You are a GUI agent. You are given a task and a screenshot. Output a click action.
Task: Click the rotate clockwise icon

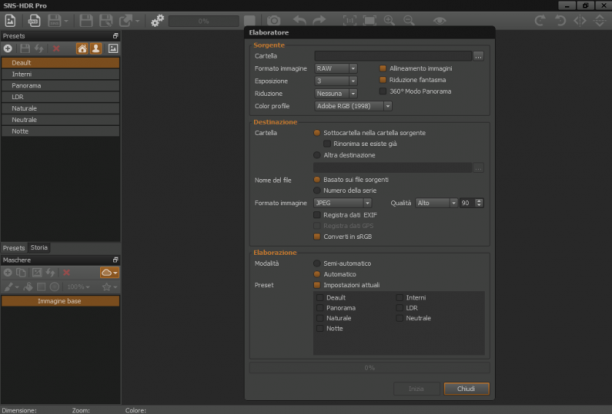[540, 20]
